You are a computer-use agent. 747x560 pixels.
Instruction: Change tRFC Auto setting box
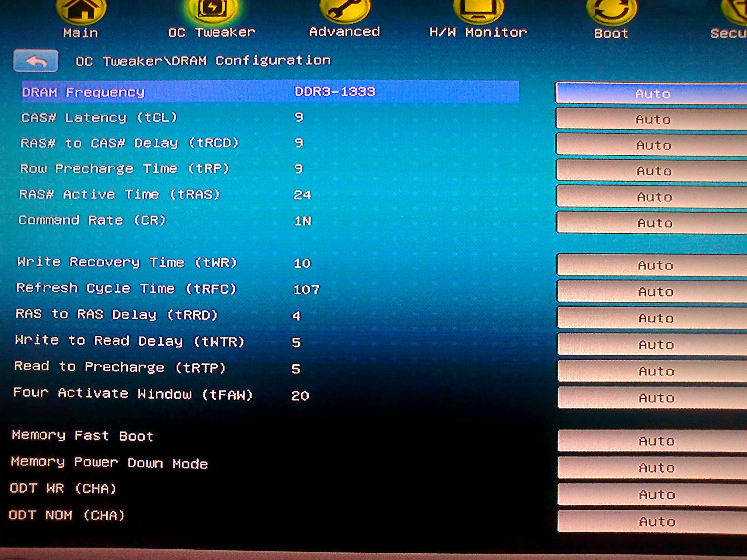pyautogui.click(x=655, y=291)
